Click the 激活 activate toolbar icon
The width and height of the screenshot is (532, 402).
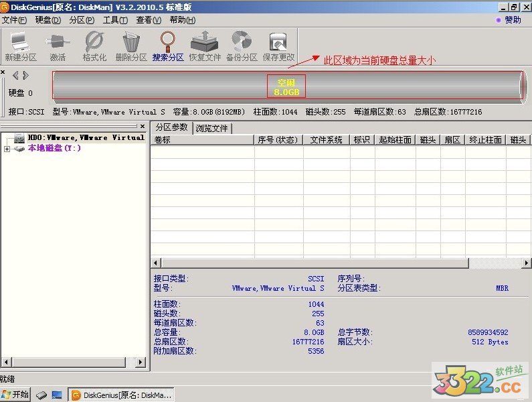[58, 46]
